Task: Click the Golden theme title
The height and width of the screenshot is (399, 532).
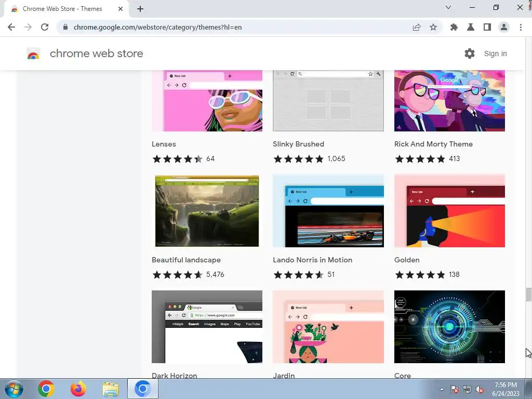Action: pyautogui.click(x=407, y=260)
